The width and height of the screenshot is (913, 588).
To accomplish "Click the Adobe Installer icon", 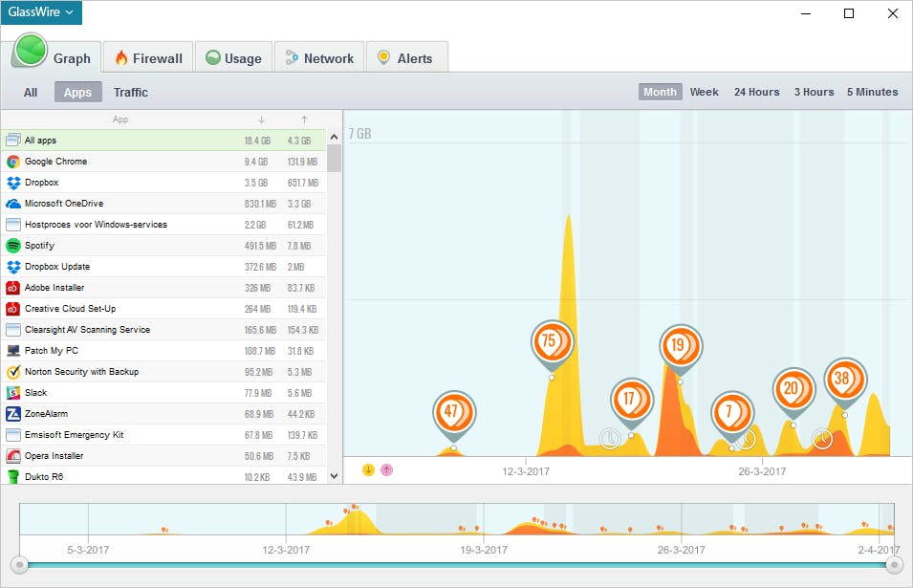I will (x=13, y=288).
